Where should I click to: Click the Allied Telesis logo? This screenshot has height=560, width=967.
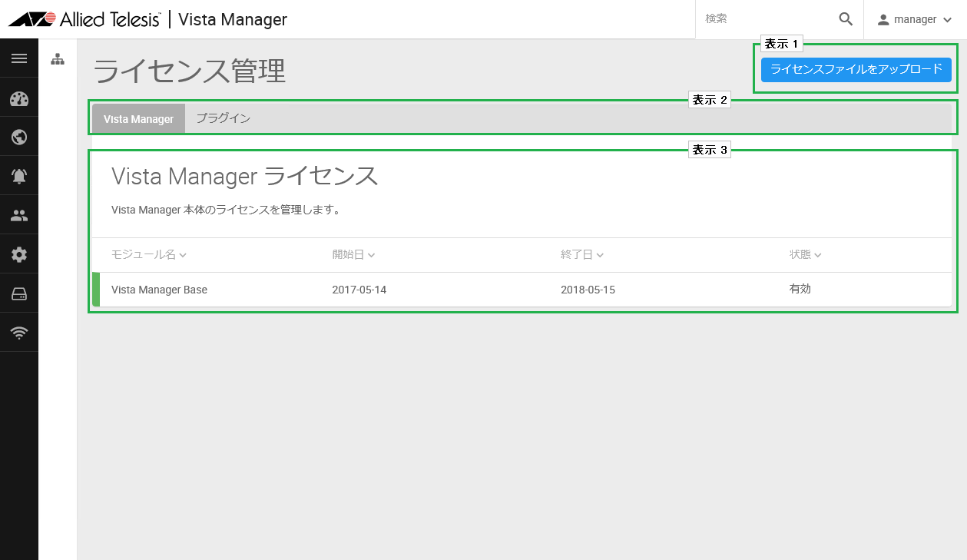(x=84, y=19)
